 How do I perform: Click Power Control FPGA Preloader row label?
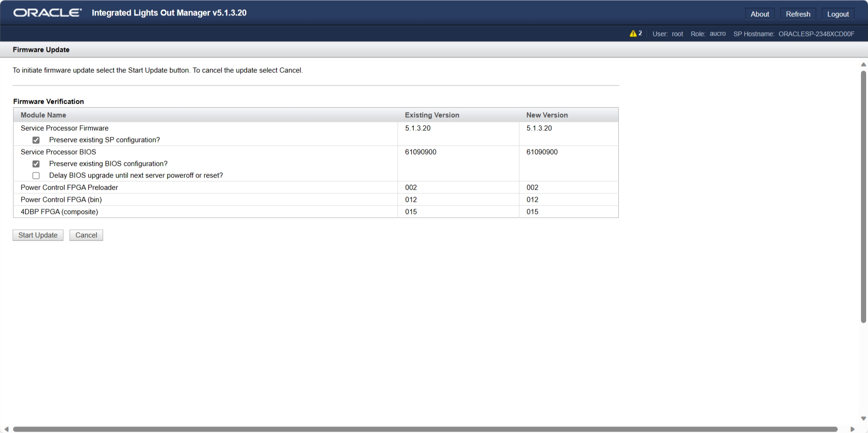point(69,187)
